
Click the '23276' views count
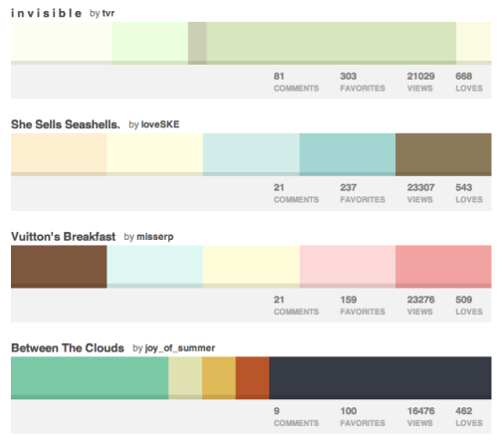click(x=420, y=300)
